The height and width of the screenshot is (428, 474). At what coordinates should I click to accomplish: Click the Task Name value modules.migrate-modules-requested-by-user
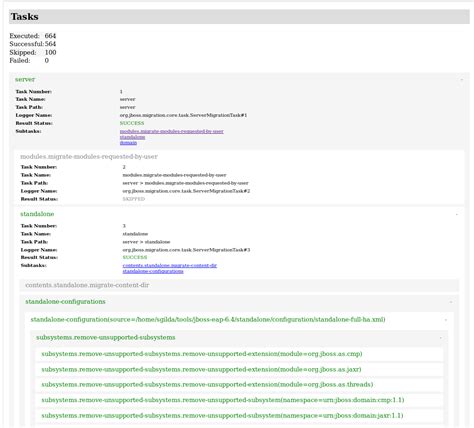point(174,175)
